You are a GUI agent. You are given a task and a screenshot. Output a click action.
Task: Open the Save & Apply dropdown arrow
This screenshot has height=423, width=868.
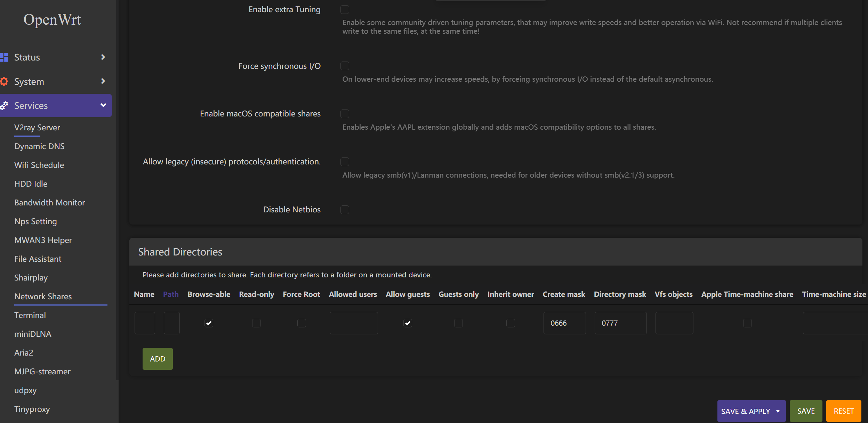point(778,411)
